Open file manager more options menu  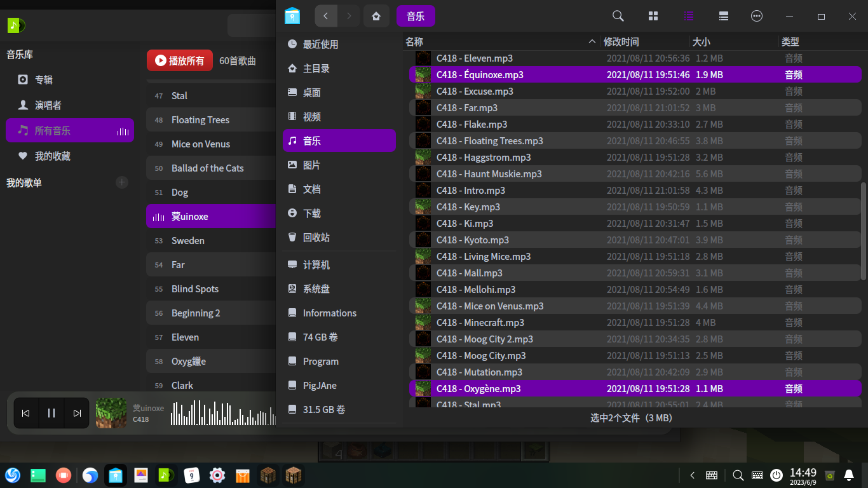(757, 16)
